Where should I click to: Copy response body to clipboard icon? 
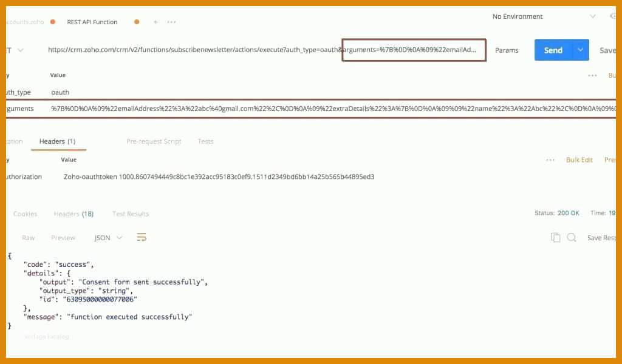pyautogui.click(x=555, y=237)
